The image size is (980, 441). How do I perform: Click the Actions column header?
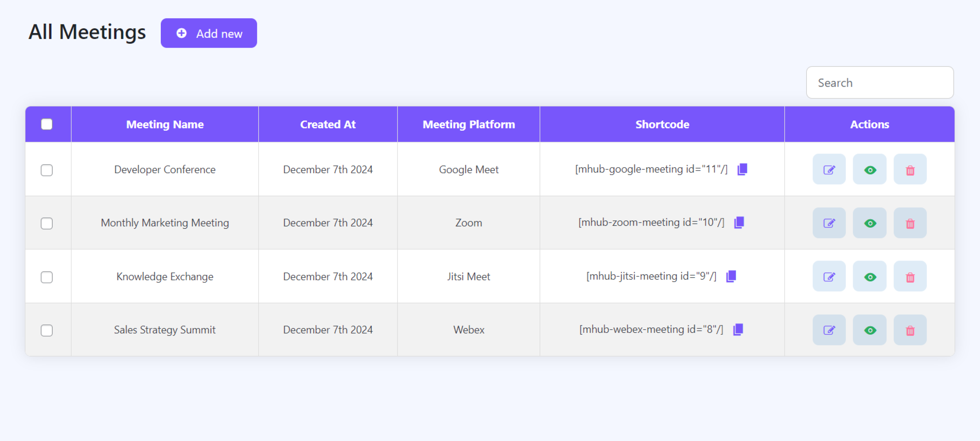[x=869, y=124]
